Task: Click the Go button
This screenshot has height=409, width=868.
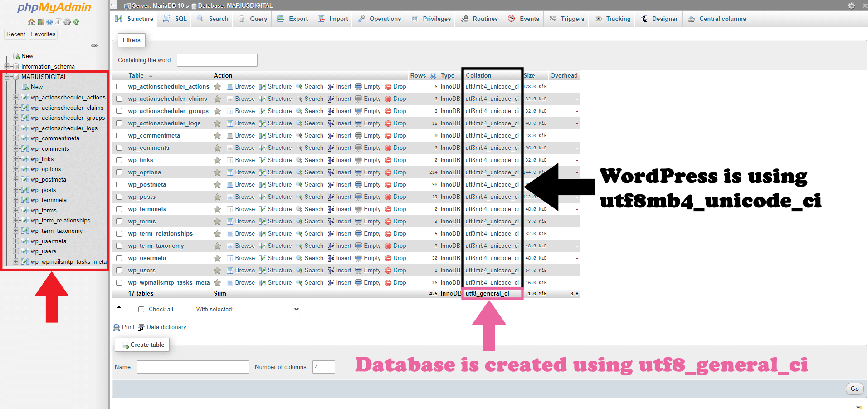Action: pos(854,389)
